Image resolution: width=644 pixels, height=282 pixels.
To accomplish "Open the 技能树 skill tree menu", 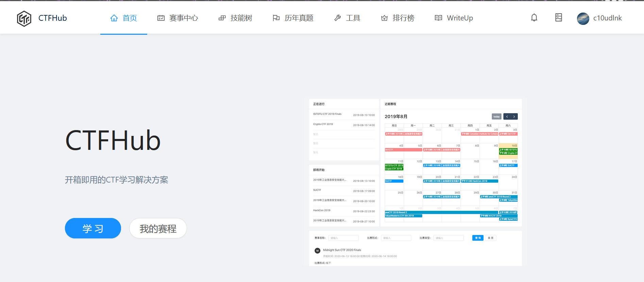I will tap(235, 18).
